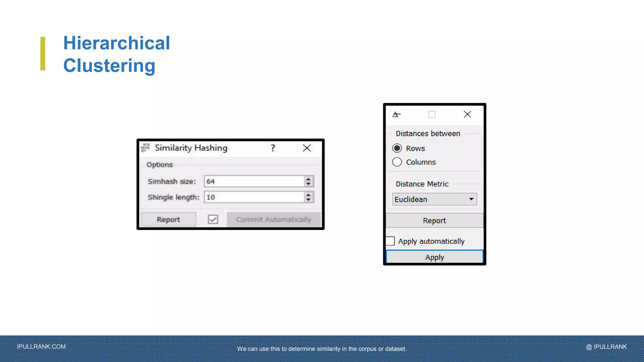Toggle the Commit Automatically checkbox
Image resolution: width=644 pixels, height=362 pixels.
[213, 219]
